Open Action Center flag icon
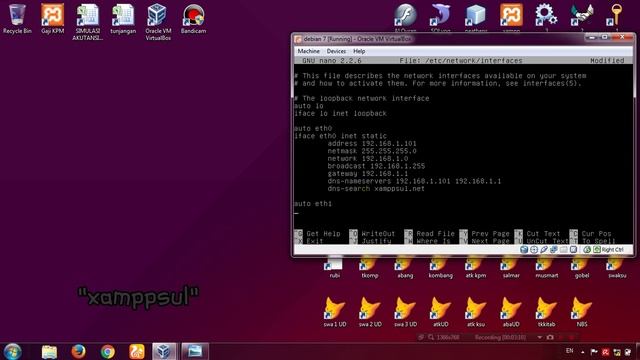Viewport: 640px width, 360px height. pyautogui.click(x=594, y=352)
